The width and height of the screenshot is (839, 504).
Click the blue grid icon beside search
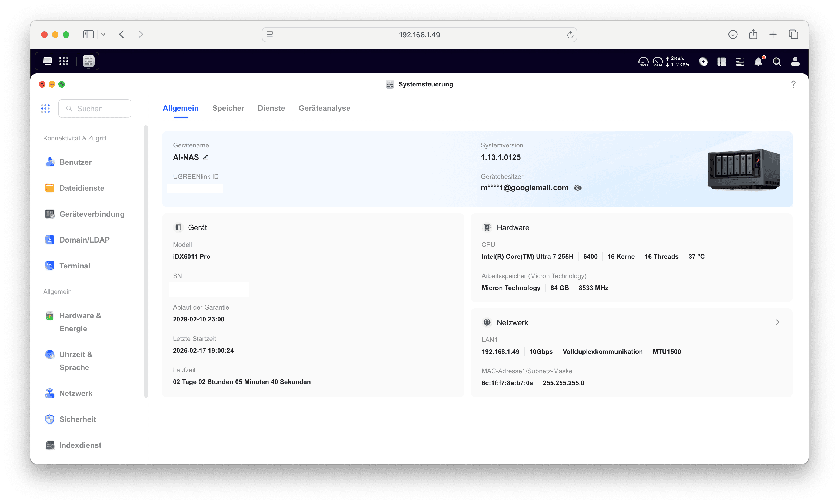click(45, 109)
